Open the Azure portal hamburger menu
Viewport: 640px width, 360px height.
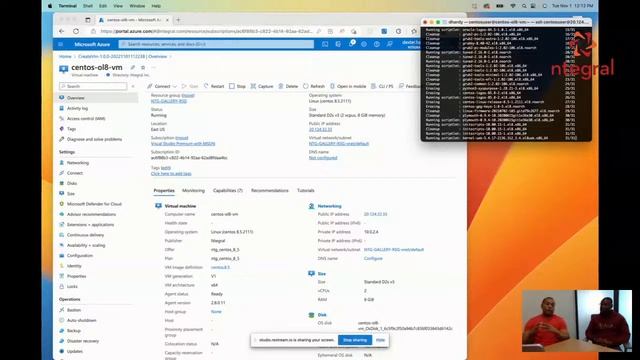click(x=60, y=44)
